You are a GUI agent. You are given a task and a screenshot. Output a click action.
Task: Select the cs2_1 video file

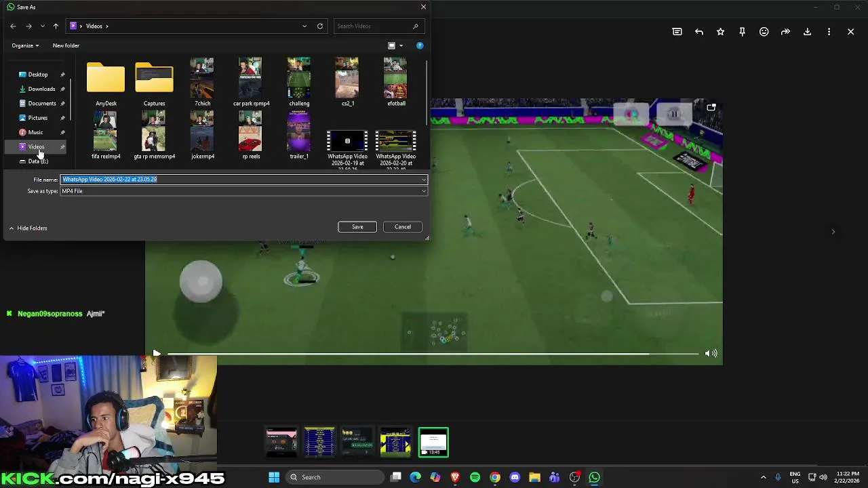tap(347, 82)
